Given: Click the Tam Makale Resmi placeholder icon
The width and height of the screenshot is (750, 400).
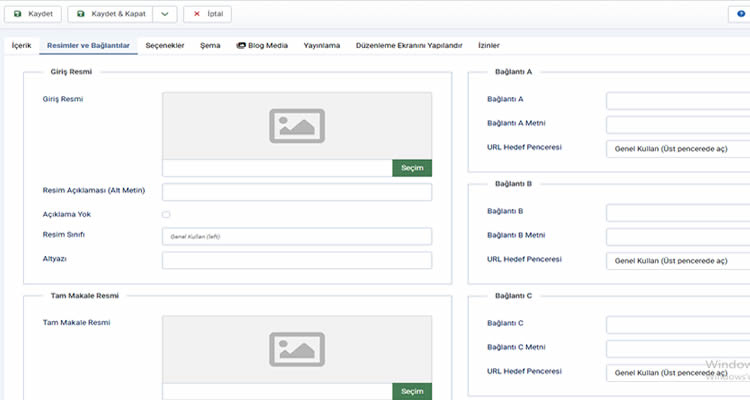Looking at the screenshot, I should pos(297,347).
